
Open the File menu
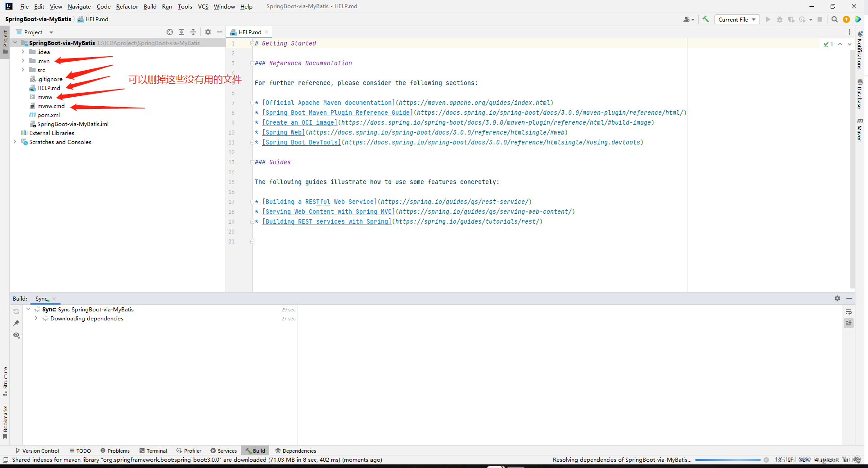[24, 6]
